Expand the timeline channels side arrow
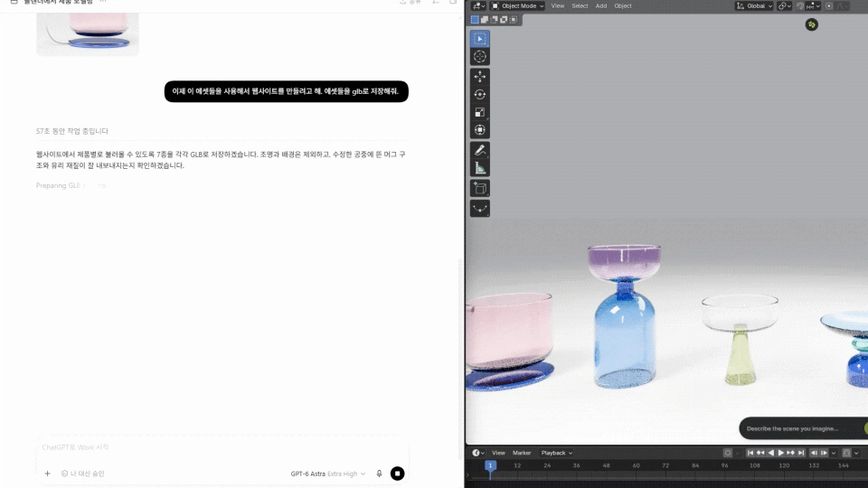 click(467, 475)
